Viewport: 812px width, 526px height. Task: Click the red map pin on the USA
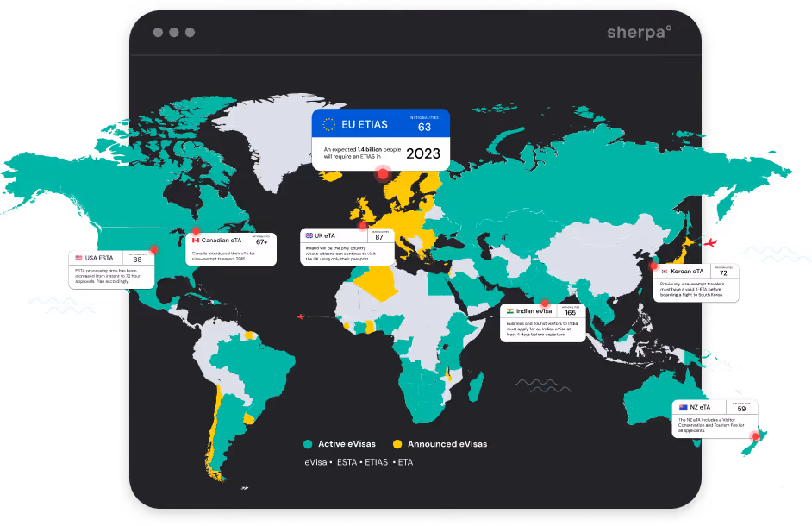[x=153, y=249]
